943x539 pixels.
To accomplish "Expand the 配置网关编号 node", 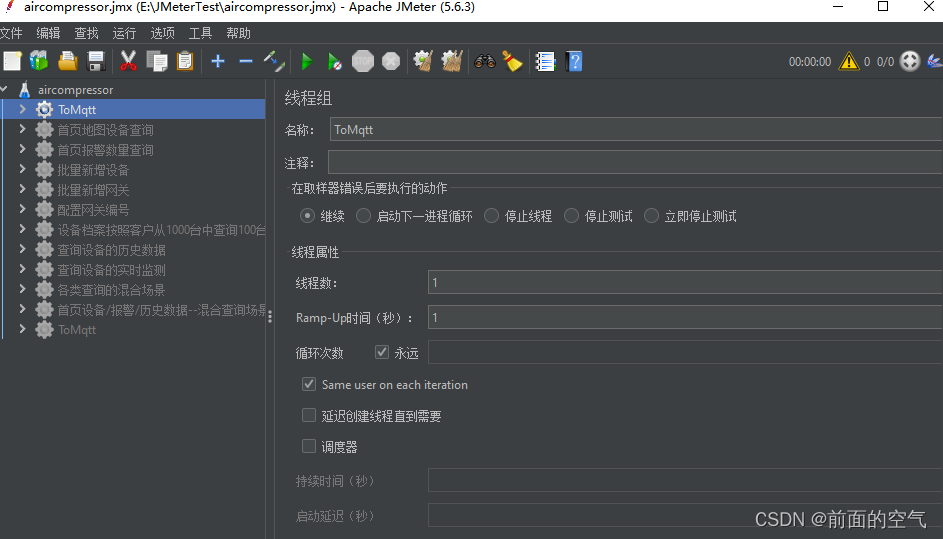I will [23, 209].
